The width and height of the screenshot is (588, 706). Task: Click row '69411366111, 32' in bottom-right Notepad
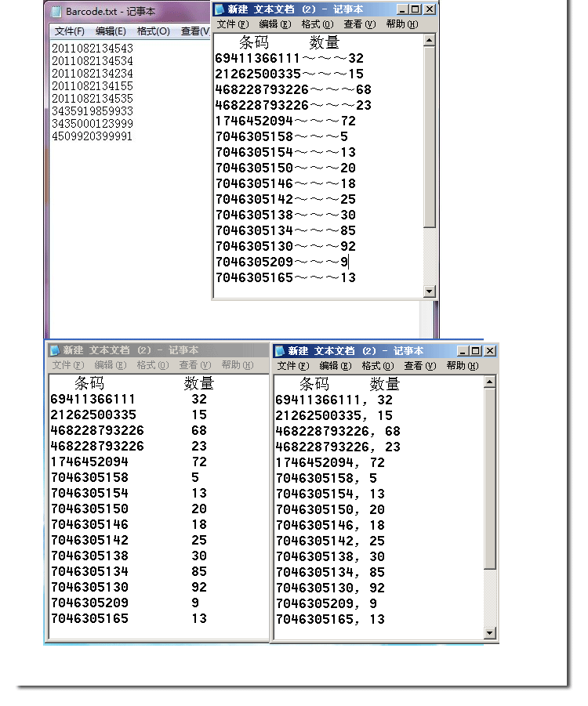pos(334,400)
